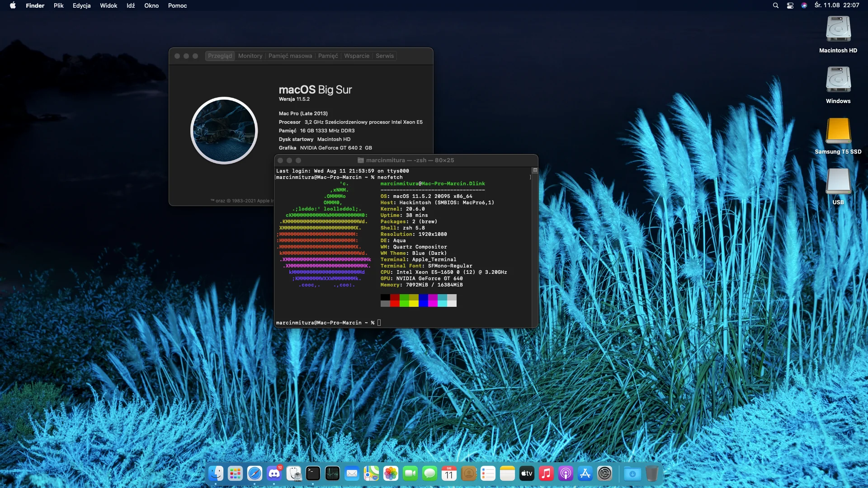The width and height of the screenshot is (868, 488).
Task: Open the Widok menu
Action: pos(108,5)
